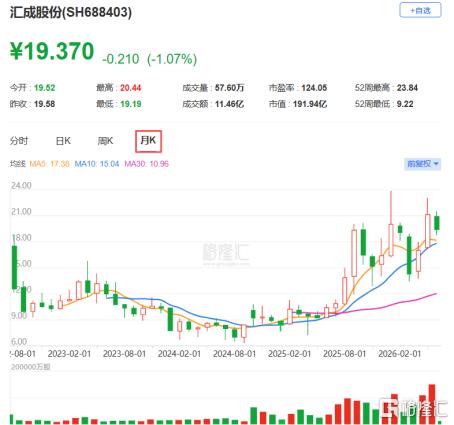Click the 最低 value 19.19

[x=130, y=104]
